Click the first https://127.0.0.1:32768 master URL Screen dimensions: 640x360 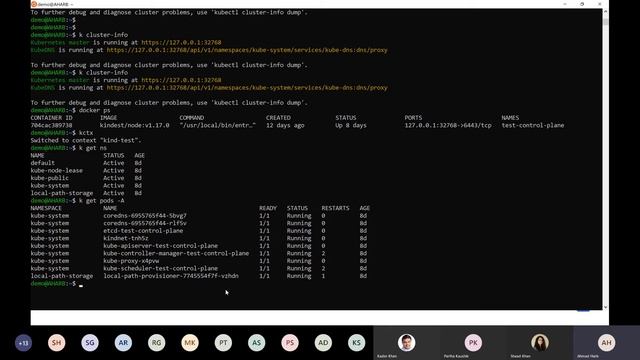[181, 42]
